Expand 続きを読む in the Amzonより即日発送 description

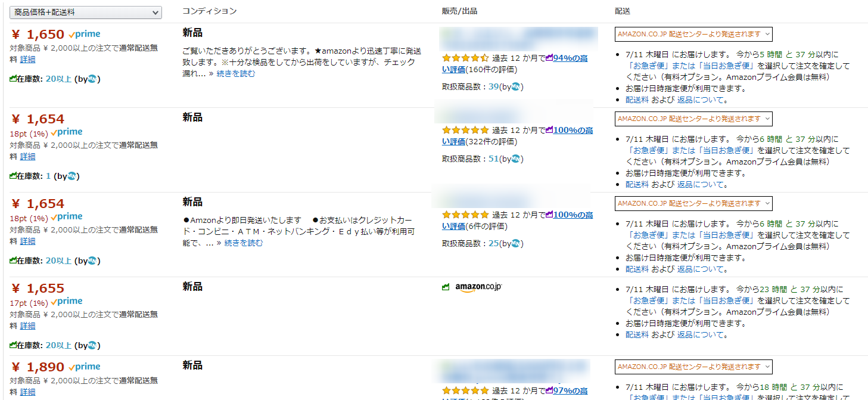243,243
